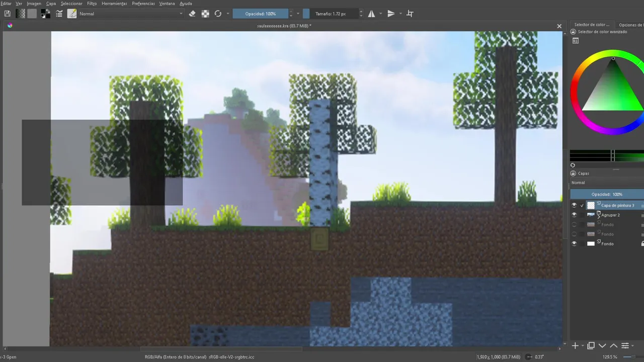This screenshot has height=362, width=644.
Task: Open the Ver menu
Action: point(19,4)
